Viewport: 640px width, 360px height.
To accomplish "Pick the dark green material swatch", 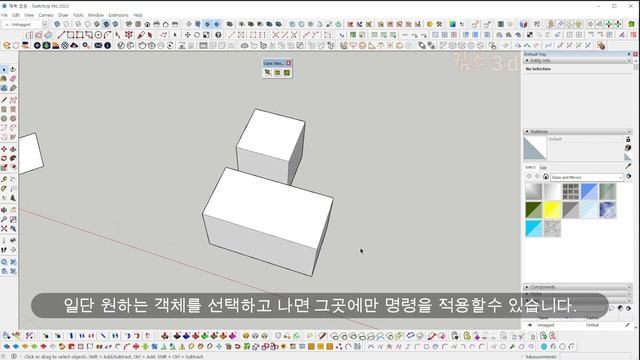I will [534, 210].
